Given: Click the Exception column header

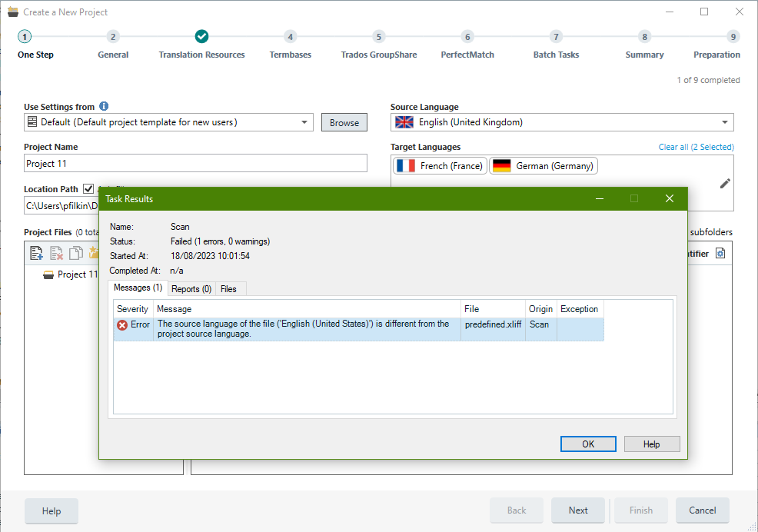Looking at the screenshot, I should click(x=580, y=309).
